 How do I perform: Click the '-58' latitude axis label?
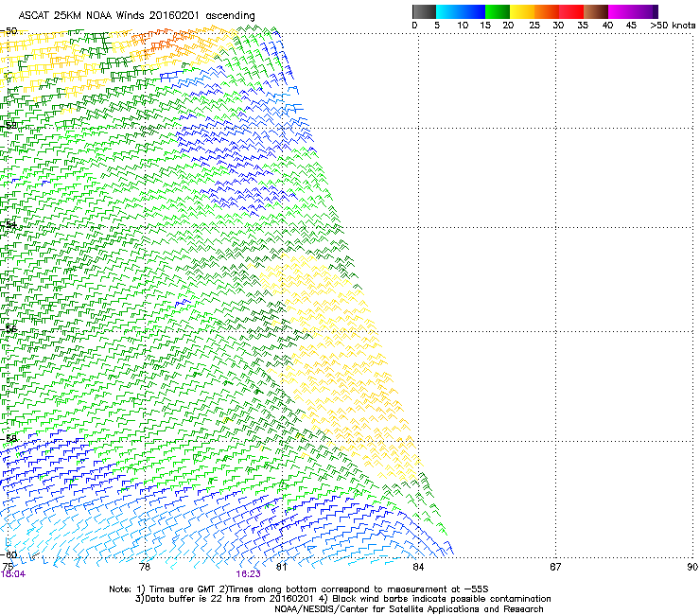click(9, 439)
